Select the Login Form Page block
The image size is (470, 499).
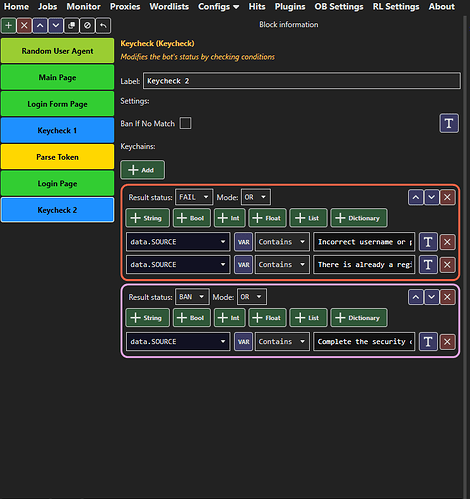(57, 104)
